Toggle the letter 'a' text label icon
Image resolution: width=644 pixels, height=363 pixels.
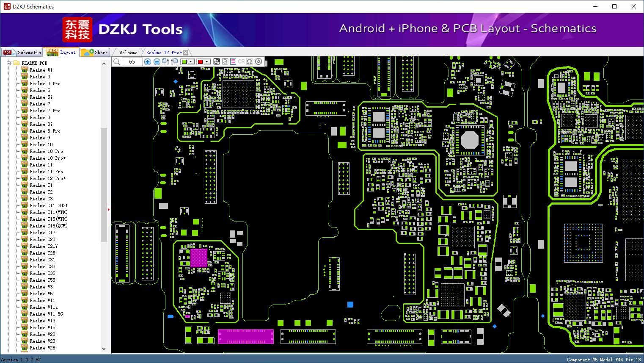click(x=225, y=61)
